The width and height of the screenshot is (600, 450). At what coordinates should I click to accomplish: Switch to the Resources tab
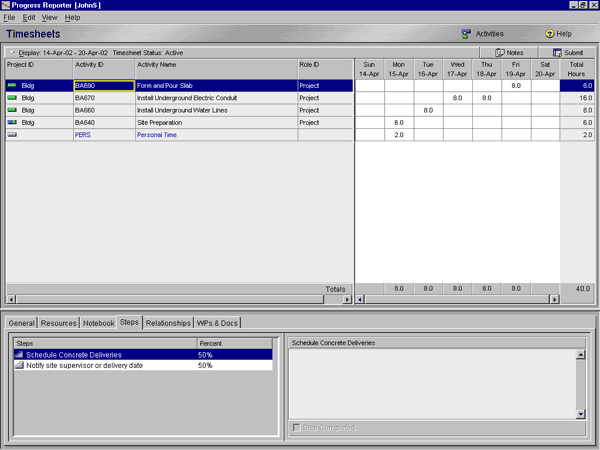pyautogui.click(x=59, y=323)
